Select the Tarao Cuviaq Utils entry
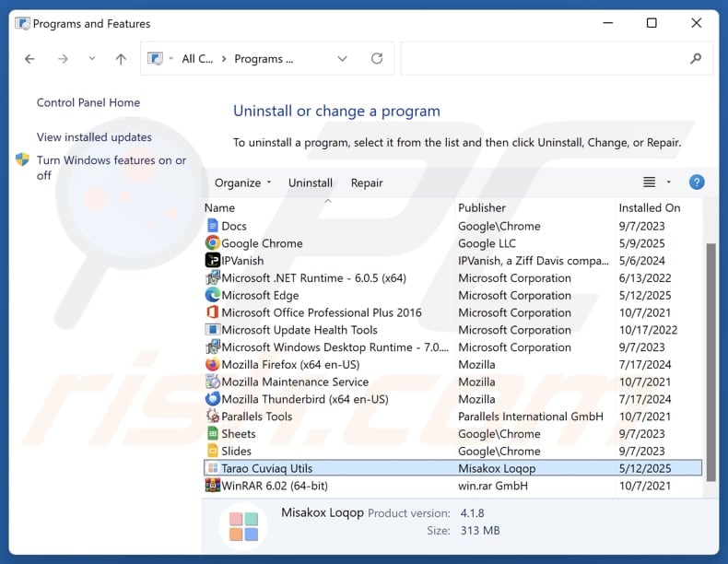728x564 pixels. tap(453, 468)
